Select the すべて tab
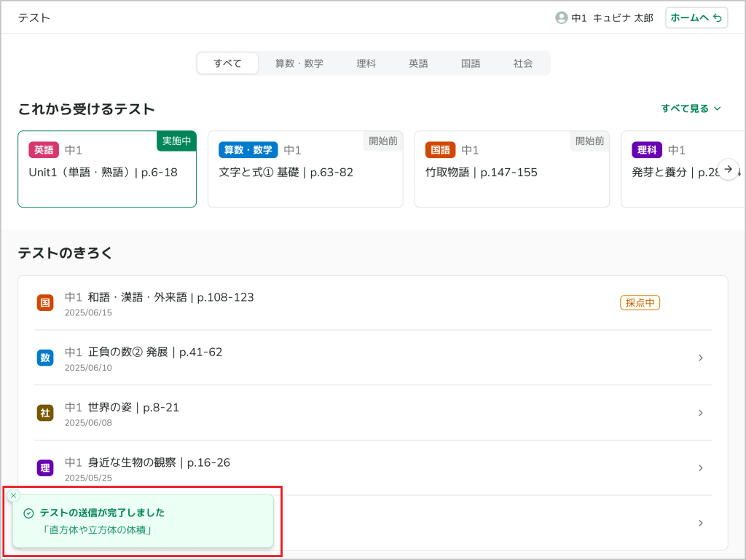Screen dimensions: 746x560 point(227,63)
